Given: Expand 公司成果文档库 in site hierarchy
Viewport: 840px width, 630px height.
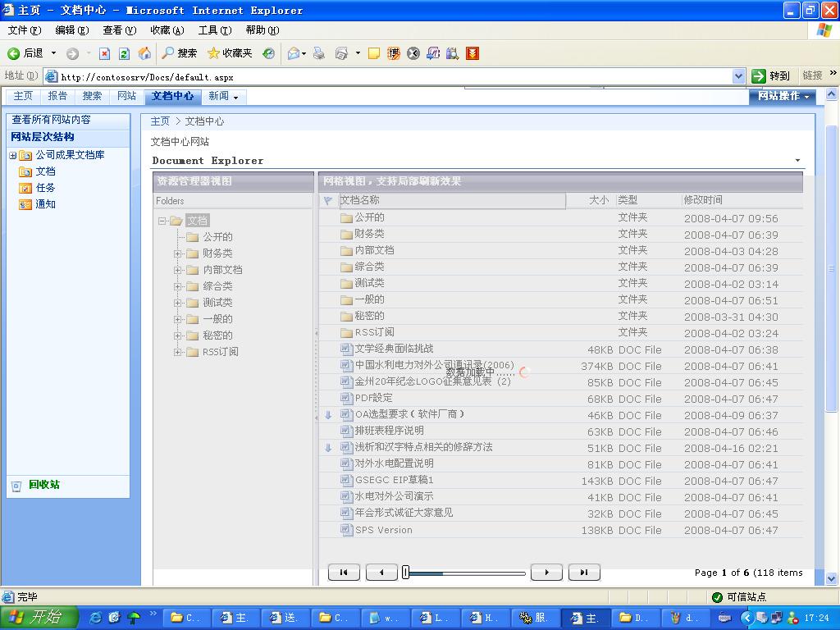Looking at the screenshot, I should point(13,155).
